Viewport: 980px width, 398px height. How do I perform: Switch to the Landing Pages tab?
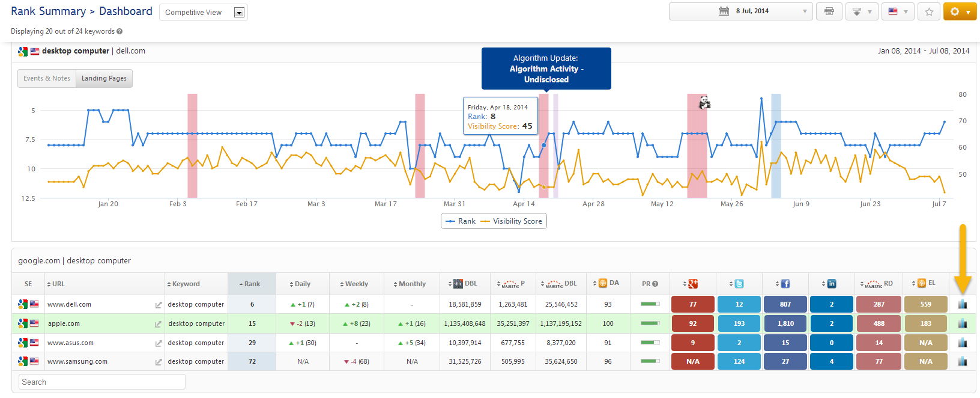click(104, 78)
